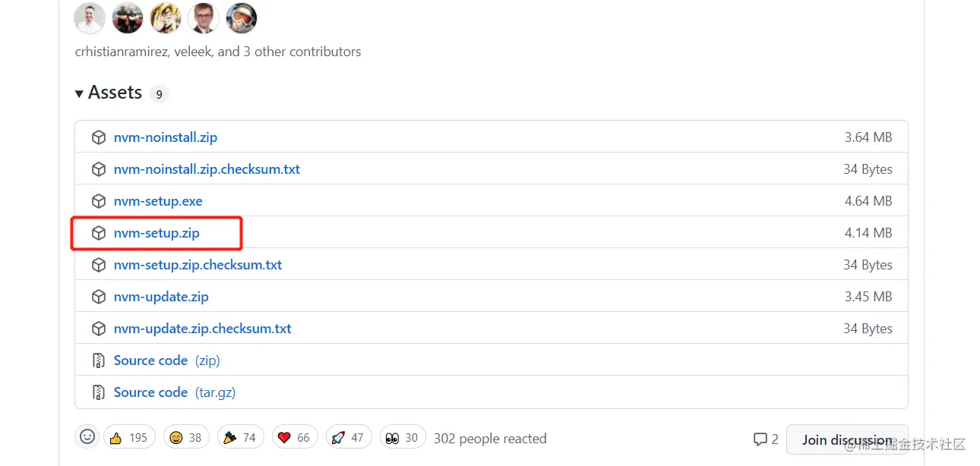Toggle the party popper reaction showing 74

tap(241, 437)
